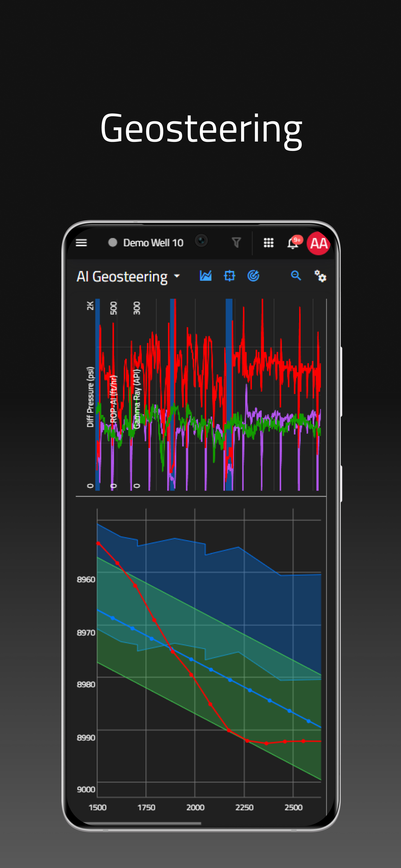This screenshot has height=868, width=401.
Task: Click the 2500 horizontal axis label
Action: pyautogui.click(x=293, y=807)
